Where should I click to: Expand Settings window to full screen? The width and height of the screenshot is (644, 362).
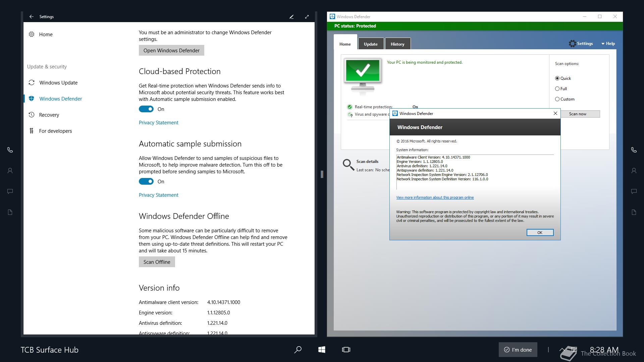(307, 17)
